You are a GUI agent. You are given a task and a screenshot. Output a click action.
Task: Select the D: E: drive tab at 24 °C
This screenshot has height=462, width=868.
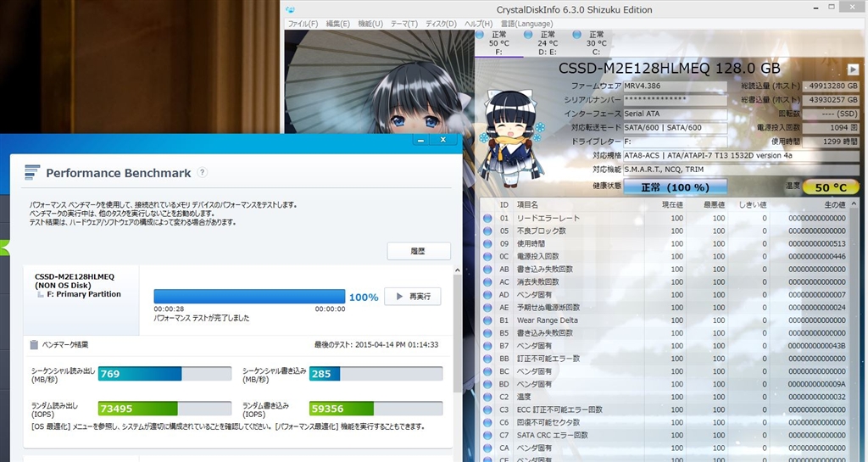click(548, 43)
